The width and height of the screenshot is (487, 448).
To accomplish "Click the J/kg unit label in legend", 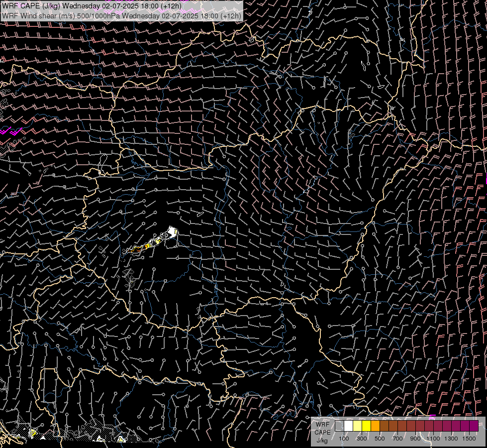I will (322, 441).
